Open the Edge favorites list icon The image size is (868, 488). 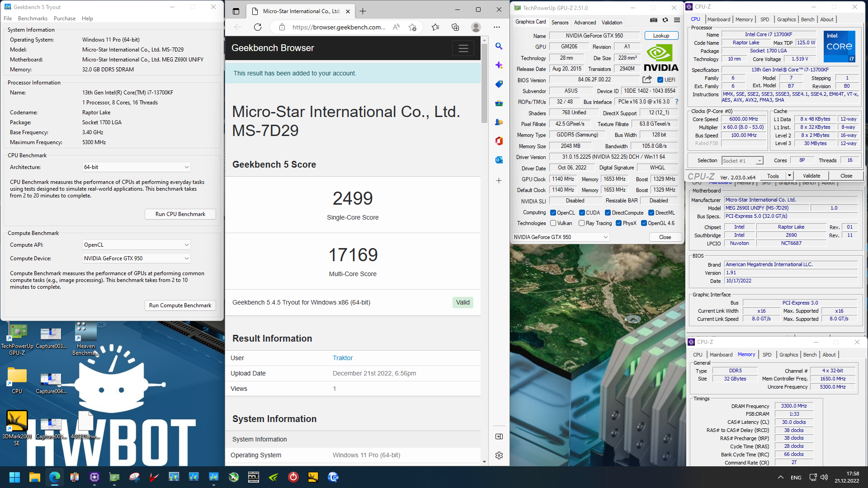coord(435,27)
